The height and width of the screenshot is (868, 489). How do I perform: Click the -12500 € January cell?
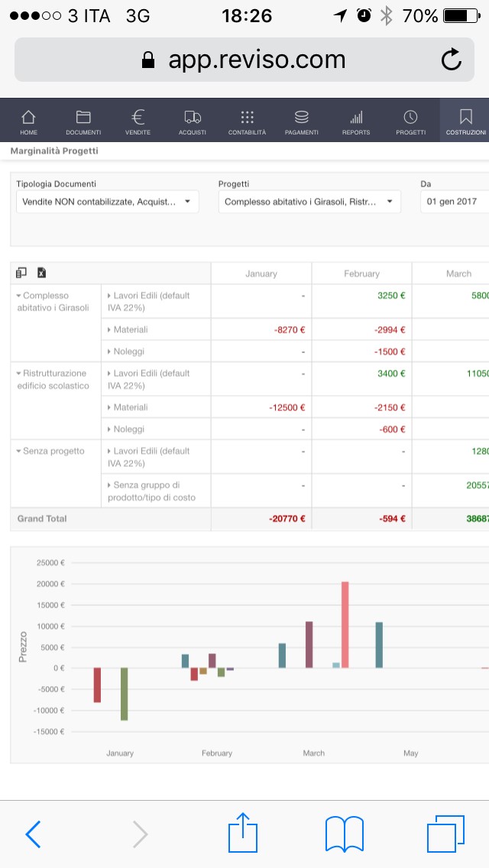261,407
